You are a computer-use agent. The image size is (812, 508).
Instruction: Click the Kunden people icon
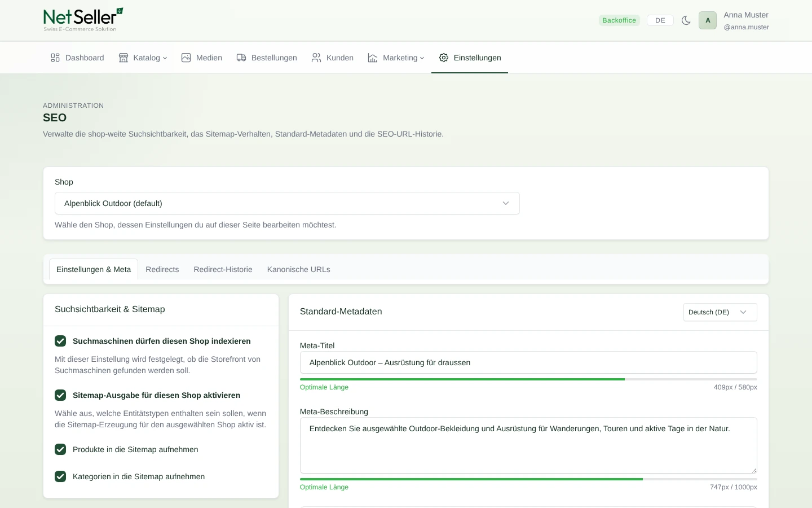pyautogui.click(x=316, y=58)
